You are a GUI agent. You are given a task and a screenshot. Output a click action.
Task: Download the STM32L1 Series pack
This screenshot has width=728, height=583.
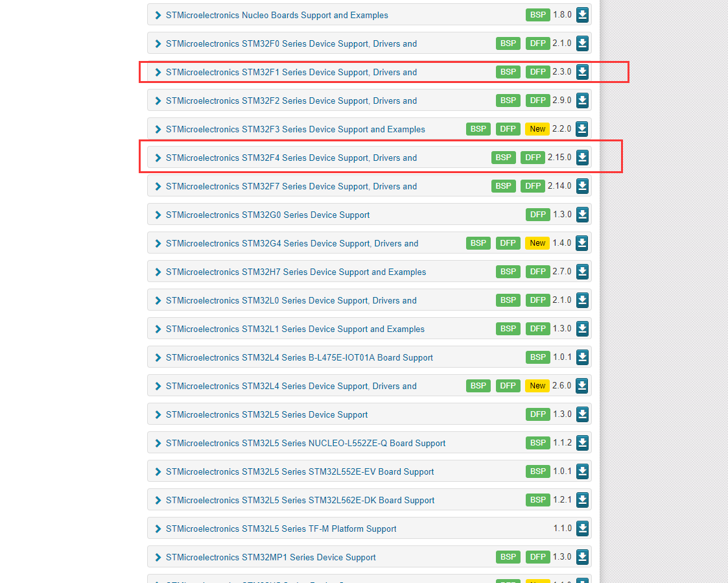(582, 328)
